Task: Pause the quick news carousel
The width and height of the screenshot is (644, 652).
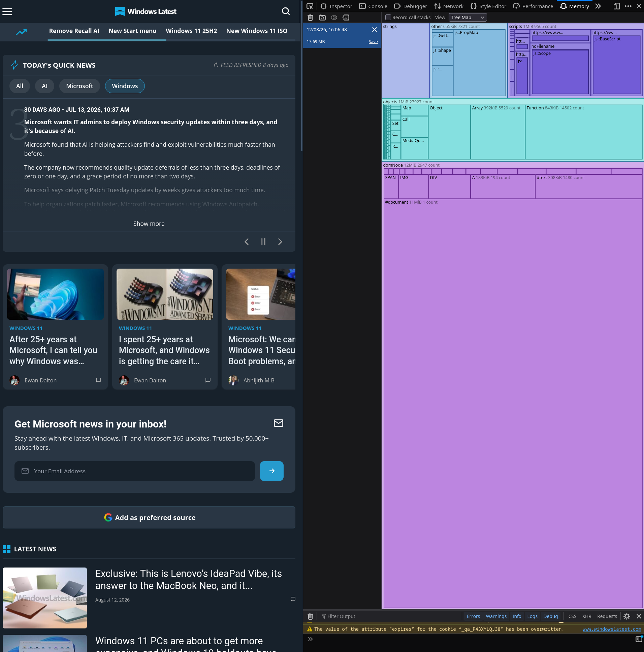Action: click(x=263, y=242)
